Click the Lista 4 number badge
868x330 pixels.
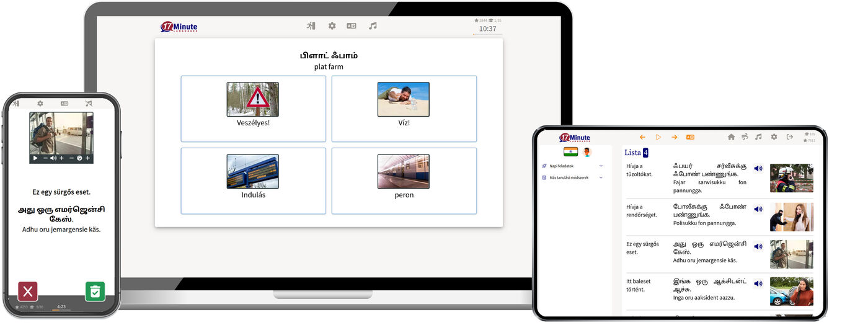tap(645, 153)
